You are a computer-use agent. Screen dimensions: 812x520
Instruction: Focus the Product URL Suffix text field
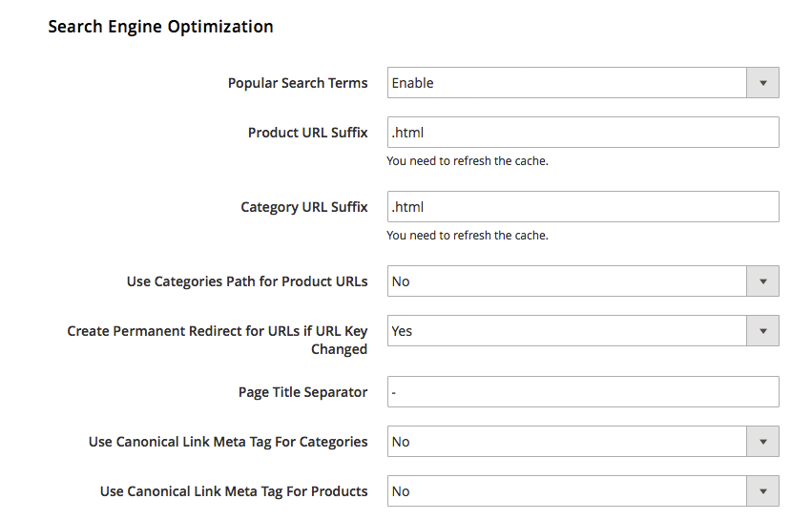click(582, 133)
